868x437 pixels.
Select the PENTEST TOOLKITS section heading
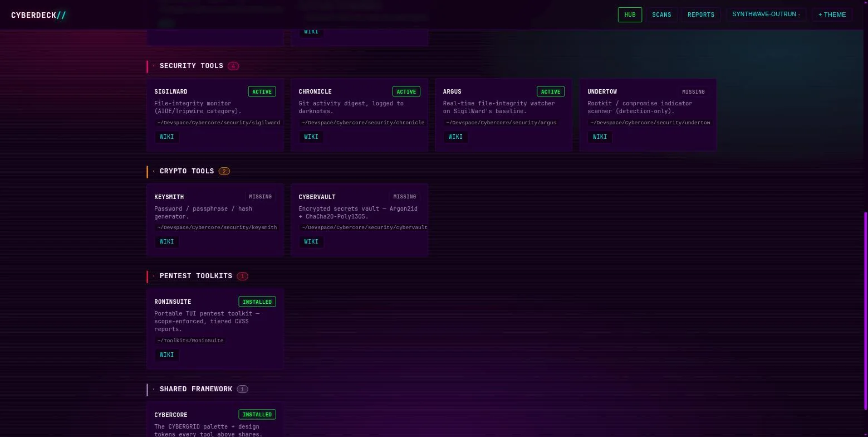click(x=196, y=276)
